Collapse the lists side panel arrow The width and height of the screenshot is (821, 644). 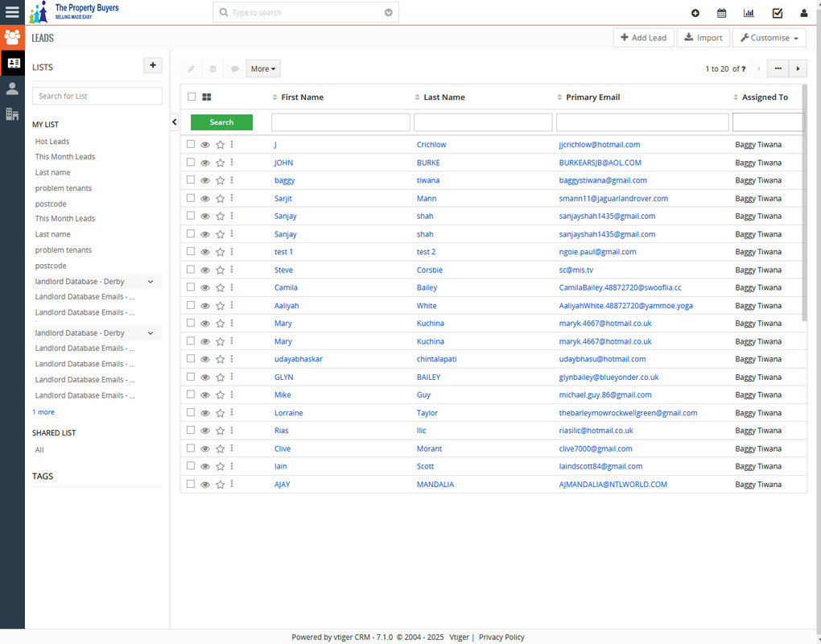click(x=175, y=122)
